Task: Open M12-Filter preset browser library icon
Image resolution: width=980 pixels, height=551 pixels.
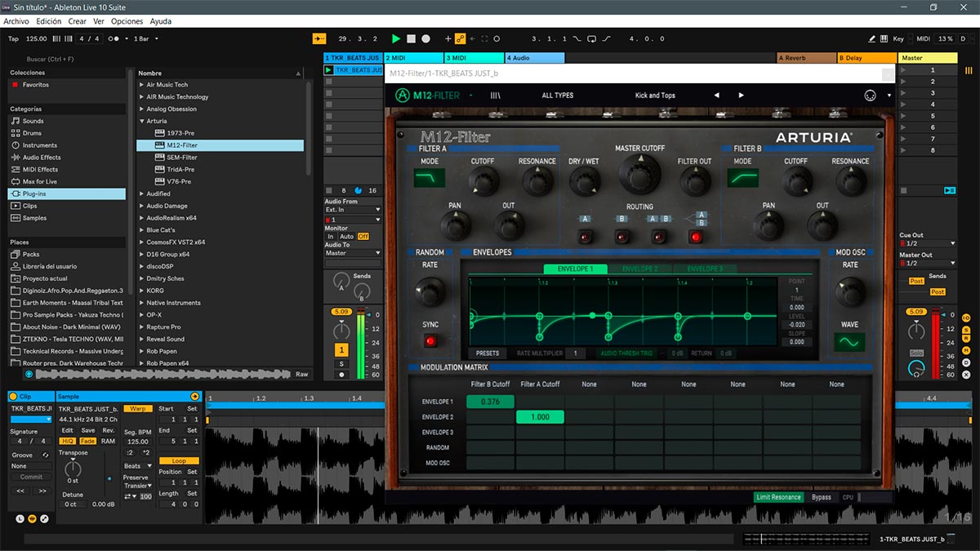Action: coord(495,96)
